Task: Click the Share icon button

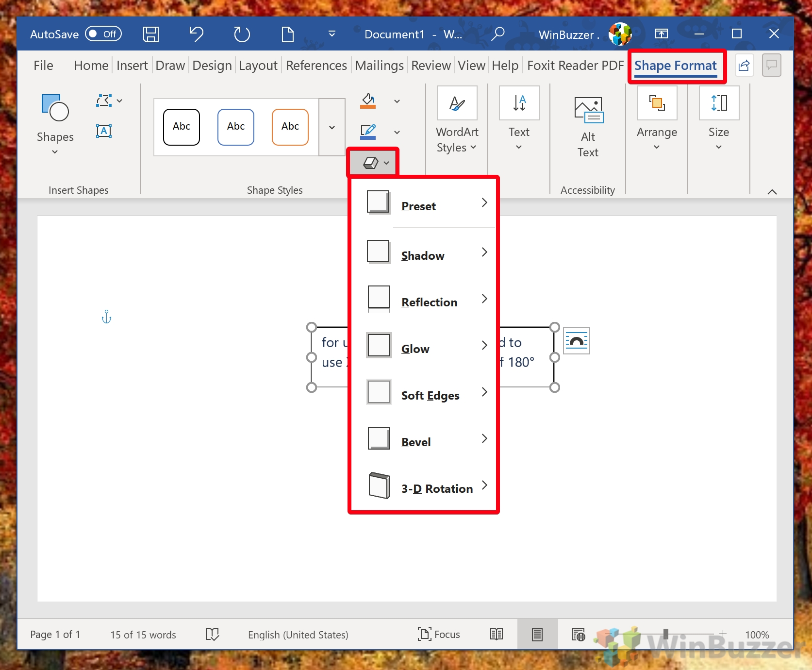Action: pos(744,66)
